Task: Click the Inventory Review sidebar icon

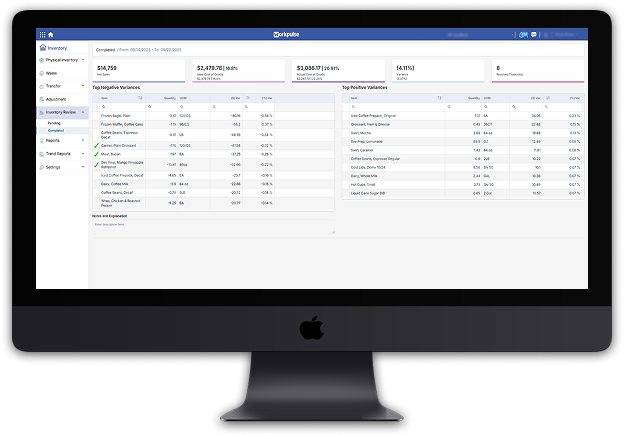Action: [x=41, y=113]
